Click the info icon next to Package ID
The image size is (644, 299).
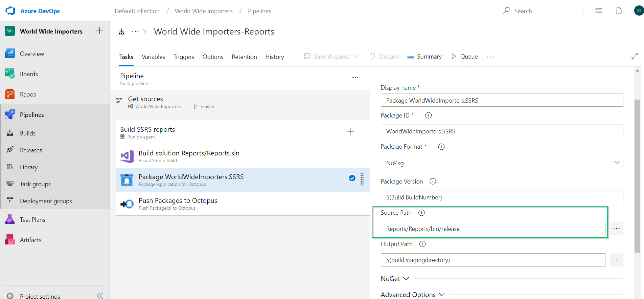(428, 115)
